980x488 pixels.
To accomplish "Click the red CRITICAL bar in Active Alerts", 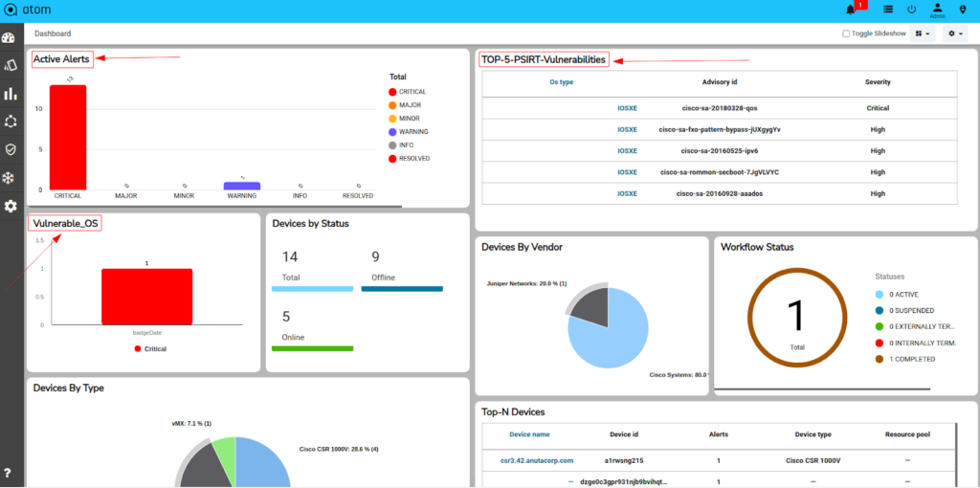I will (x=68, y=138).
